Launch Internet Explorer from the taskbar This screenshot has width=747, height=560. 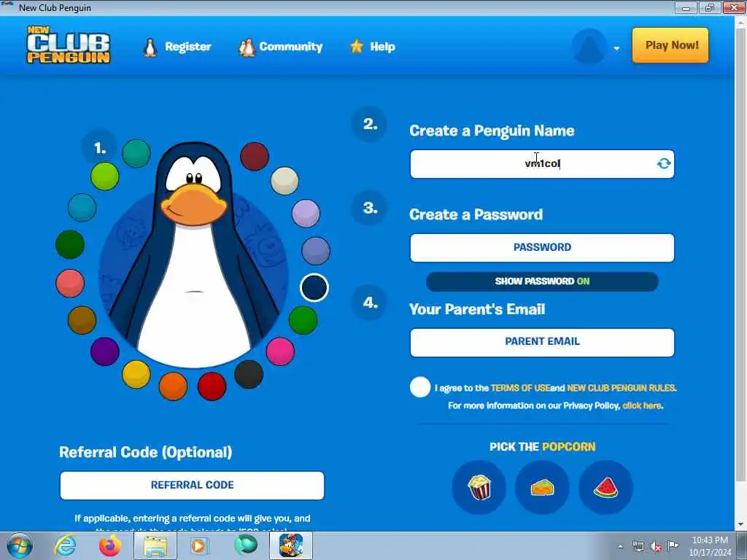tap(65, 545)
